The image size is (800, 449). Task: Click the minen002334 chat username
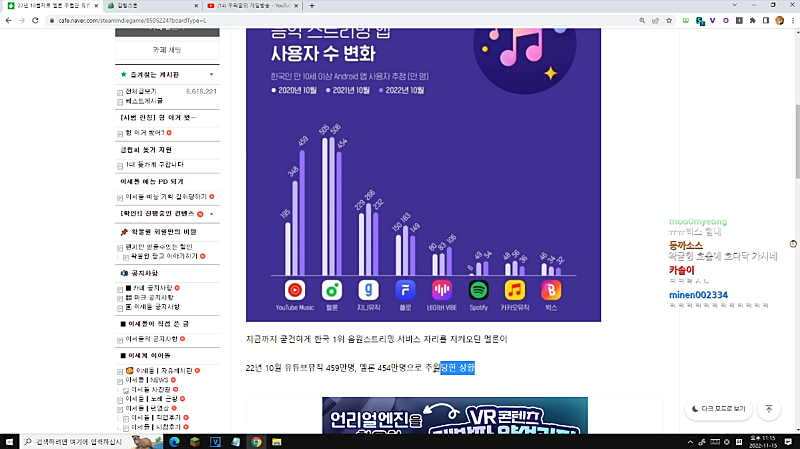pyautogui.click(x=698, y=295)
